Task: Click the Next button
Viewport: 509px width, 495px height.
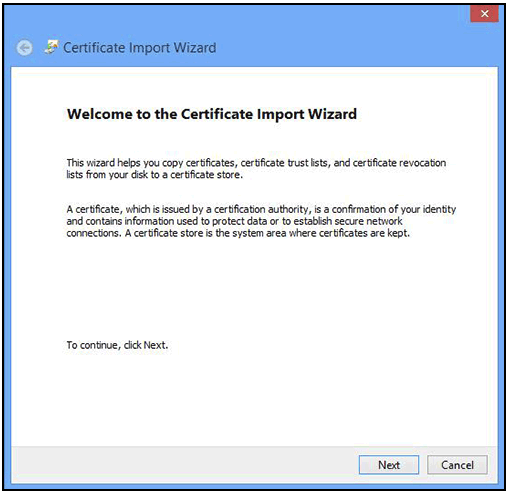Action: coord(389,465)
